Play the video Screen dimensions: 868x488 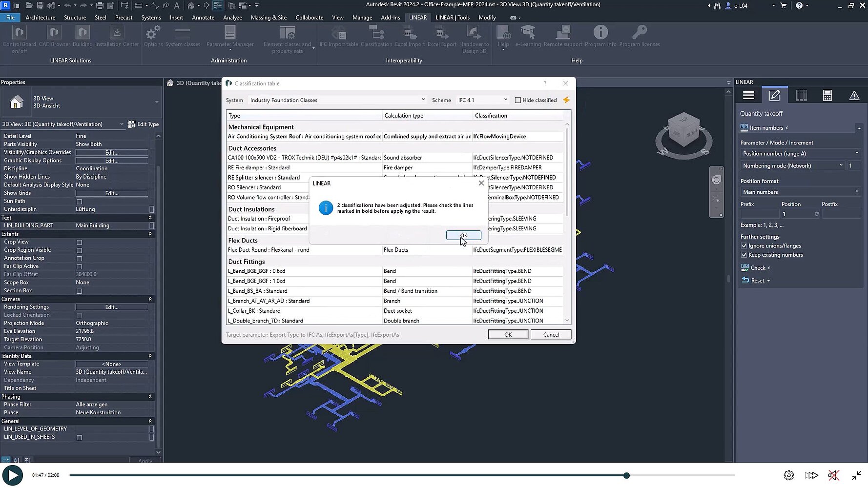[13, 475]
